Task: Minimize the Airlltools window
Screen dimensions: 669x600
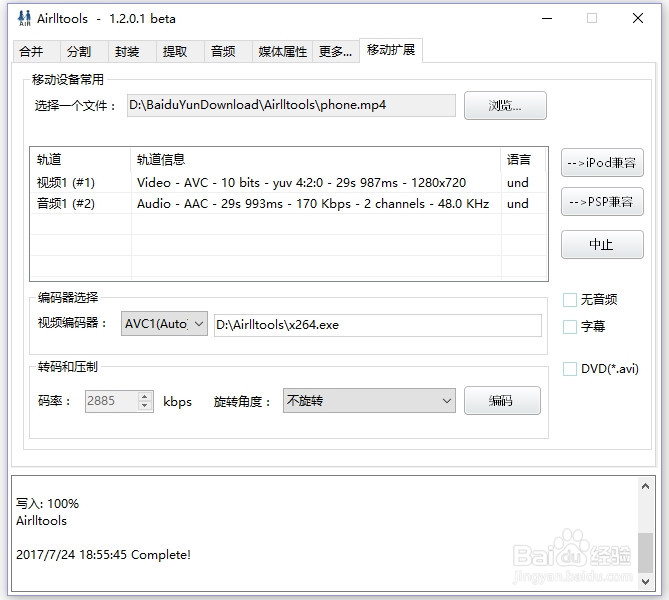Action: [x=547, y=18]
